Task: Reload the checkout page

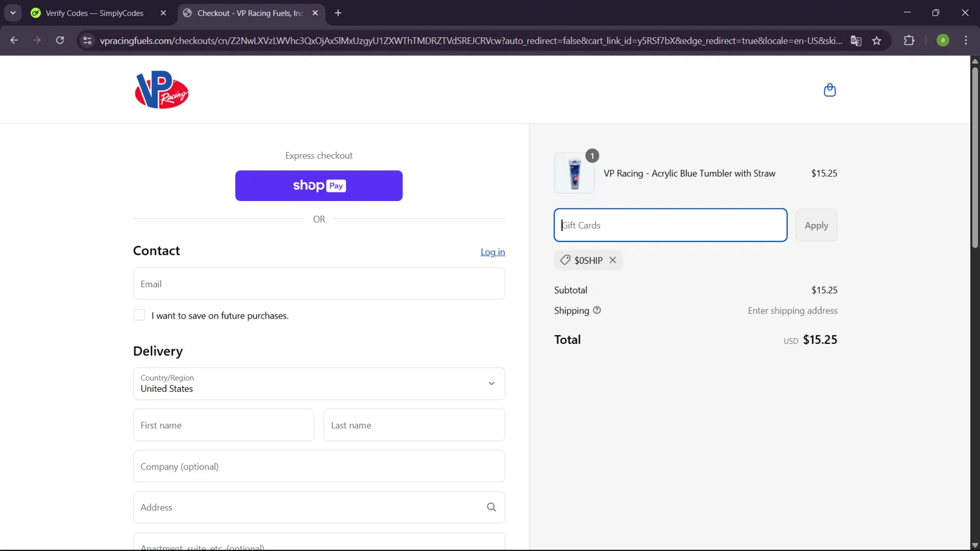Action: (60, 40)
